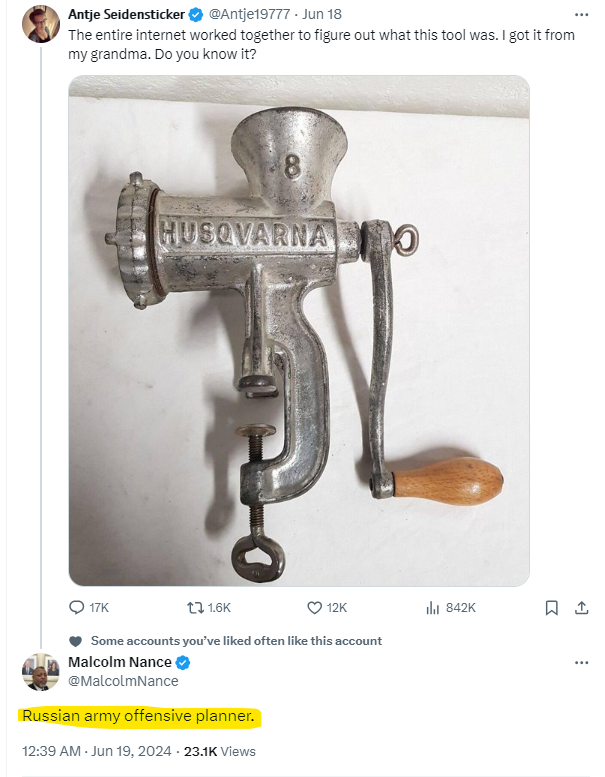Click the 23.1K Views count
Screen dimensions: 605x777
pos(220,751)
